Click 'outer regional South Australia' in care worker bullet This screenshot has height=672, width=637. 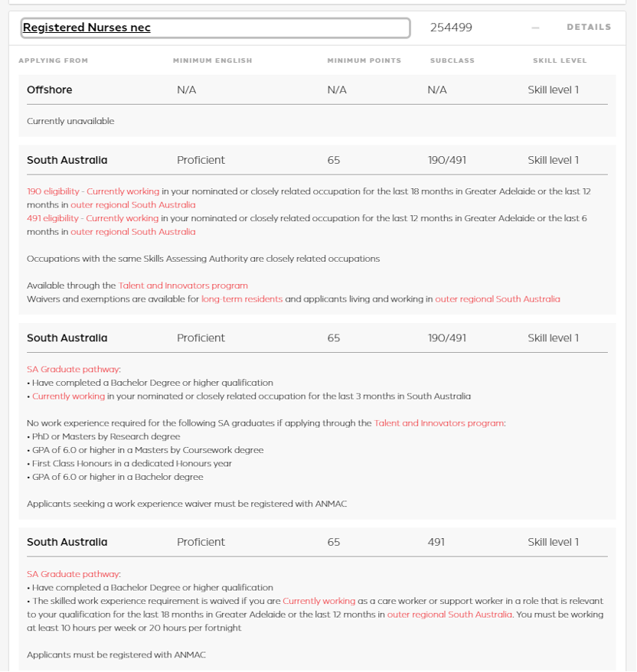click(449, 615)
